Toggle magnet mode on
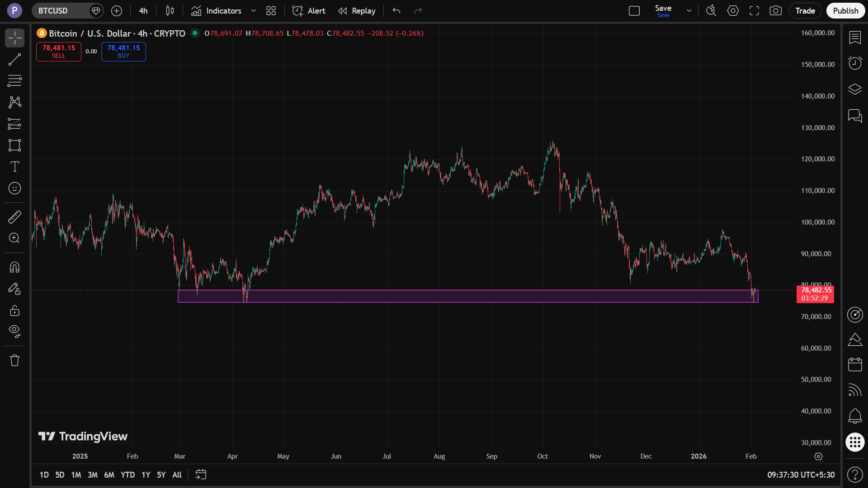This screenshot has width=868, height=488. click(14, 267)
